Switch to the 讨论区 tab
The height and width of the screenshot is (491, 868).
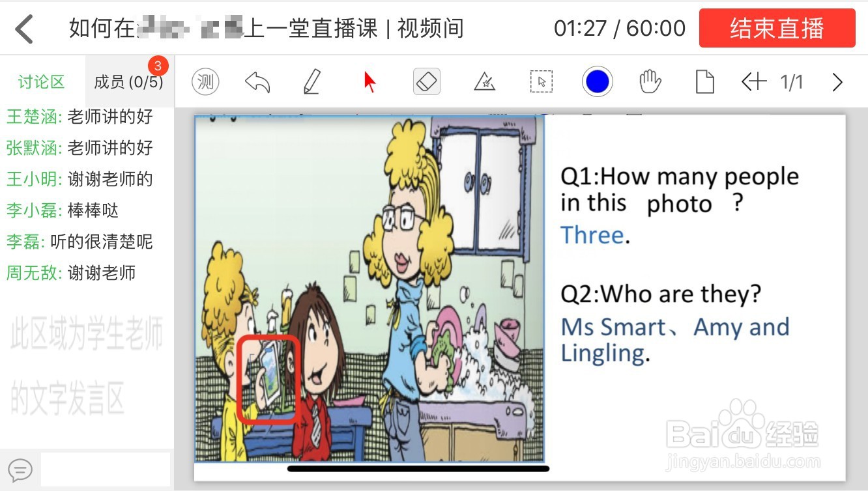pos(42,81)
